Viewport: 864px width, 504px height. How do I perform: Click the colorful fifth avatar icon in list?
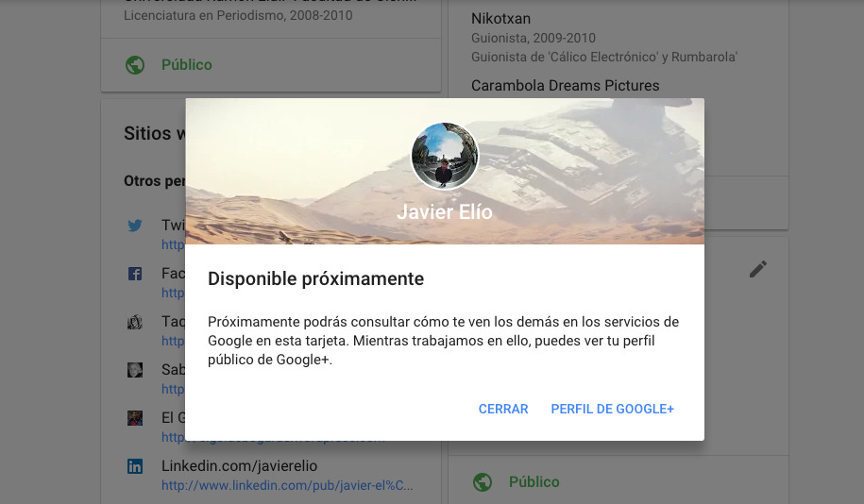click(x=135, y=418)
